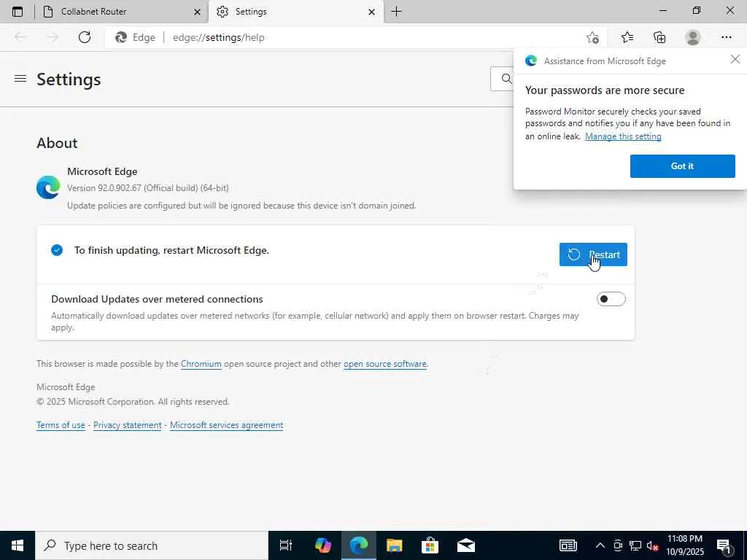747x560 pixels.
Task: Toggle Download Updates over metered connections
Action: click(611, 299)
